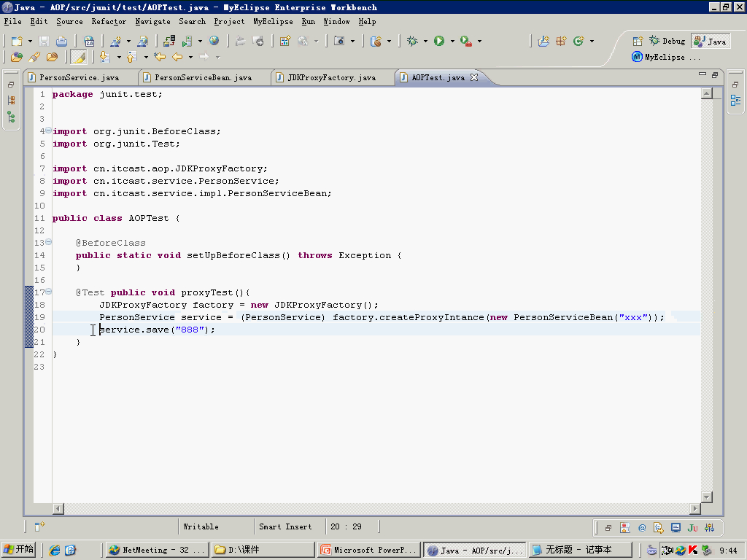Image resolution: width=747 pixels, height=560 pixels.
Task: Click Internet Explorer quick launch icon
Action: click(55, 550)
